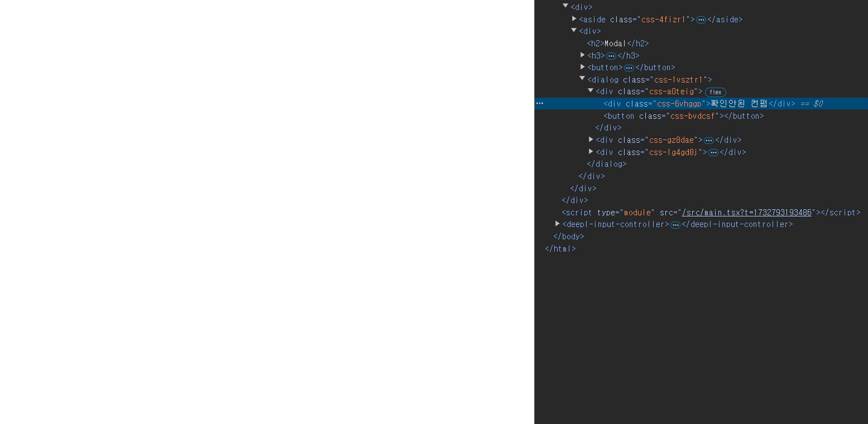868x424 pixels.
Task: Toggle the flex badge on css-a0teig div
Action: point(716,92)
